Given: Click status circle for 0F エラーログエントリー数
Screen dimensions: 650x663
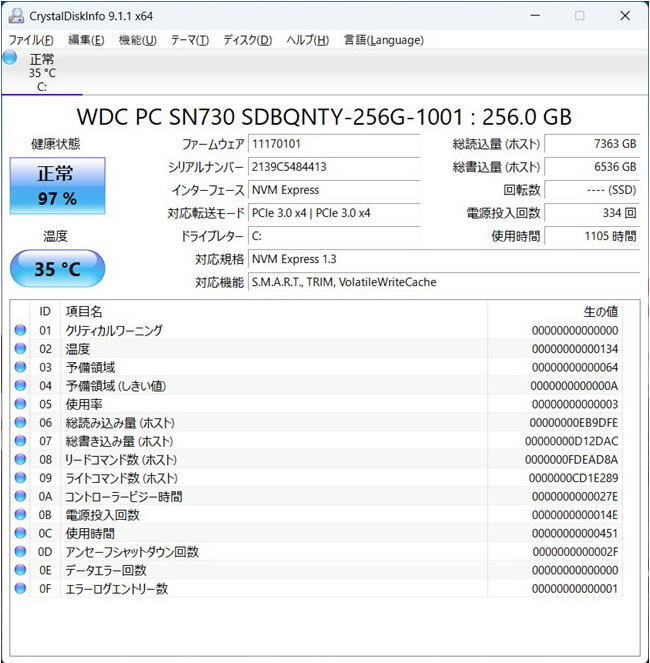Looking at the screenshot, I should pos(20,589).
